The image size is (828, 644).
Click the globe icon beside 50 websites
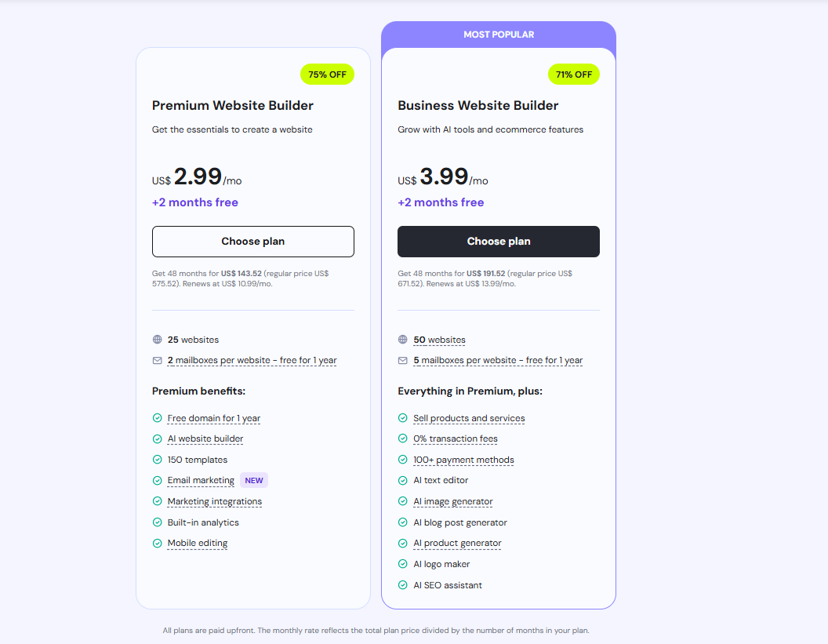(403, 340)
